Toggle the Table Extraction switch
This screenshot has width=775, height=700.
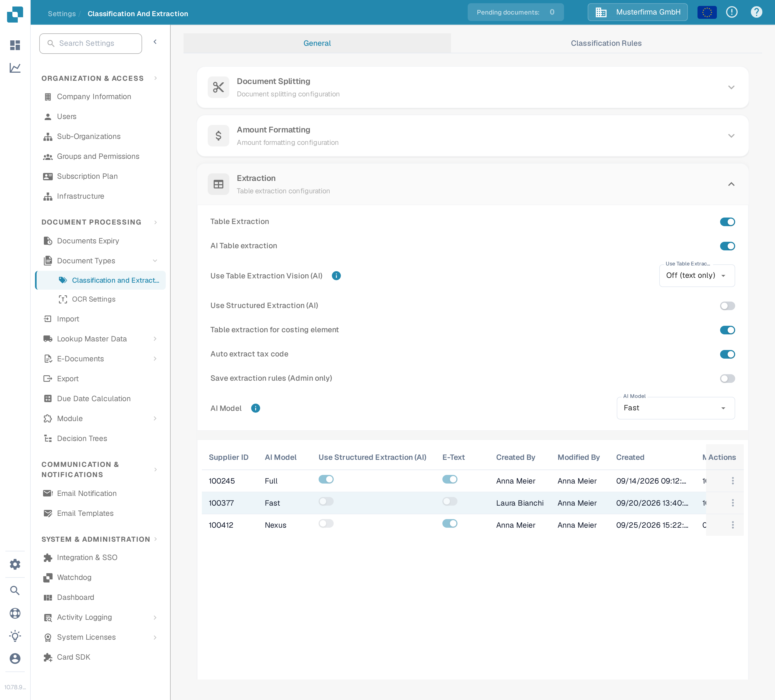click(x=727, y=222)
